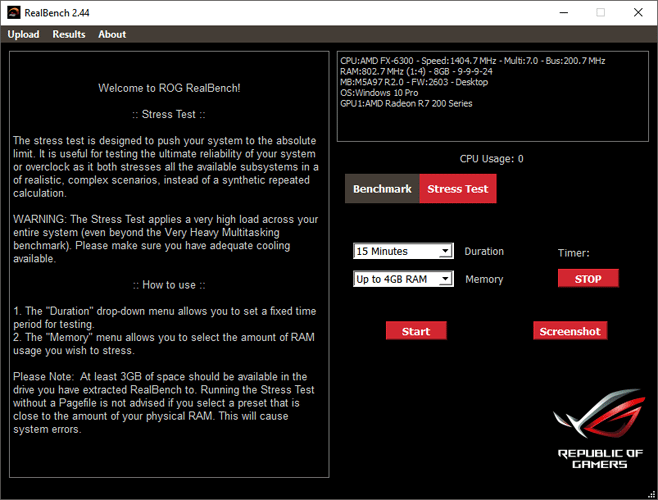
Task: Click the RealBench app icon in title bar
Action: coord(14,13)
